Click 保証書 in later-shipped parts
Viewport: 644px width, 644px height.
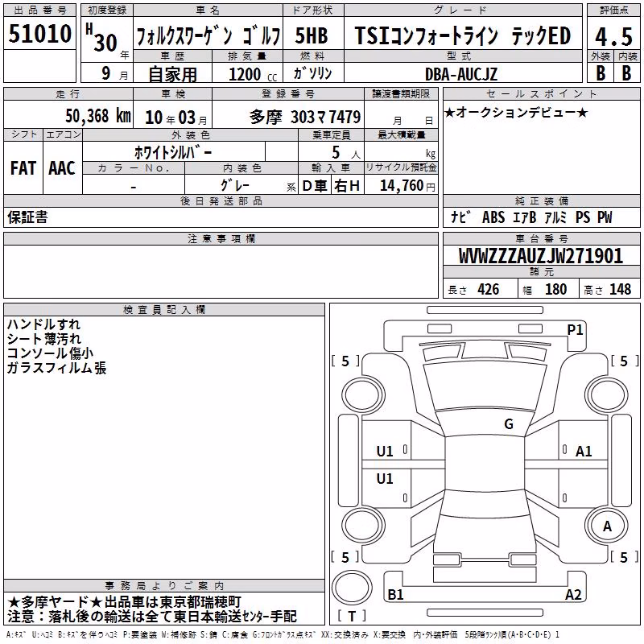(27, 217)
